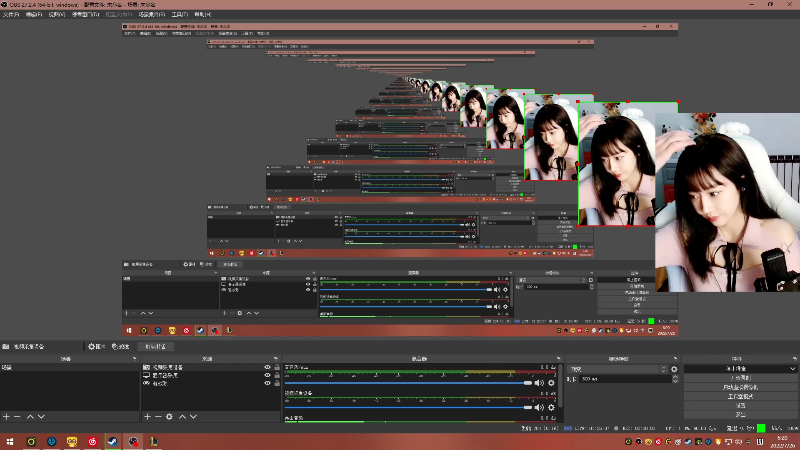Image resolution: width=800 pixels, height=450 pixels.
Task: Open the scene transition type dropdown
Action: pos(617,369)
